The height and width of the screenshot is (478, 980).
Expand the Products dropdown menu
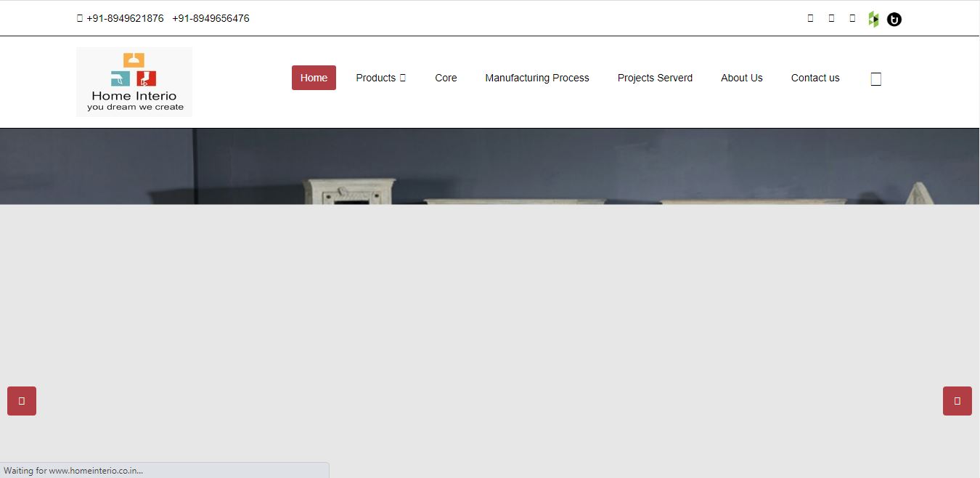click(380, 78)
